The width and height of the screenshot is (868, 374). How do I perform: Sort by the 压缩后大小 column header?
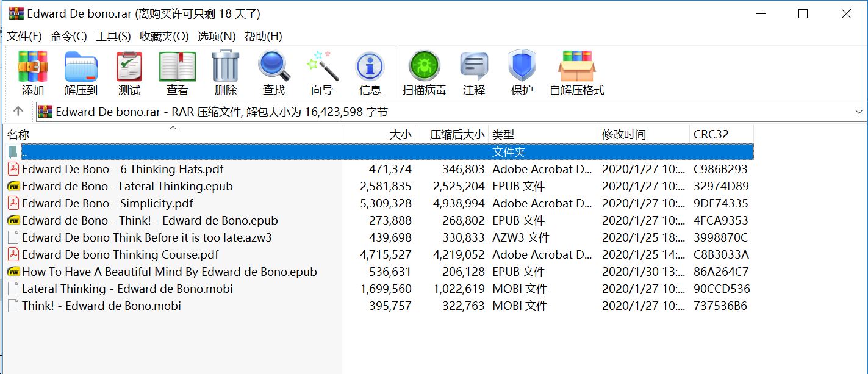pyautogui.click(x=452, y=134)
